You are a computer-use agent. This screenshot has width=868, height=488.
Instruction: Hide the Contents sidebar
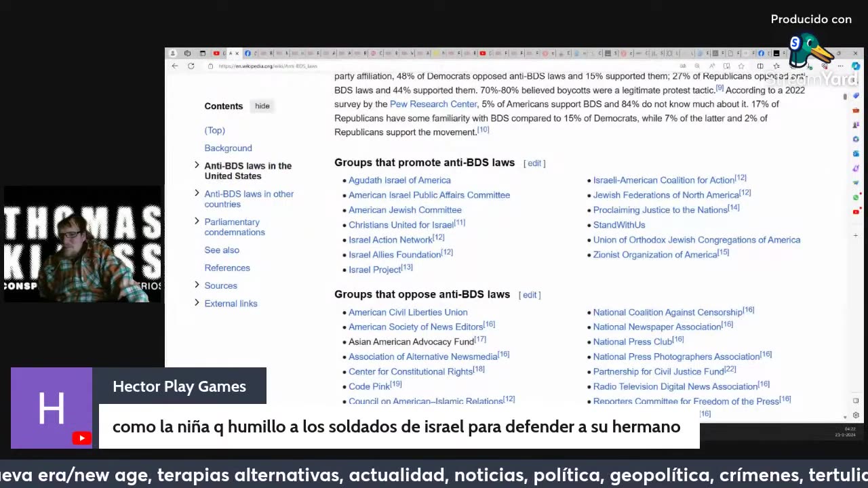[262, 106]
